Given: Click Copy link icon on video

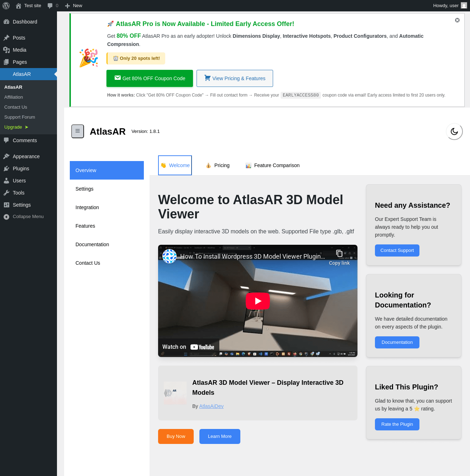Looking at the screenshot, I should tap(339, 257).
